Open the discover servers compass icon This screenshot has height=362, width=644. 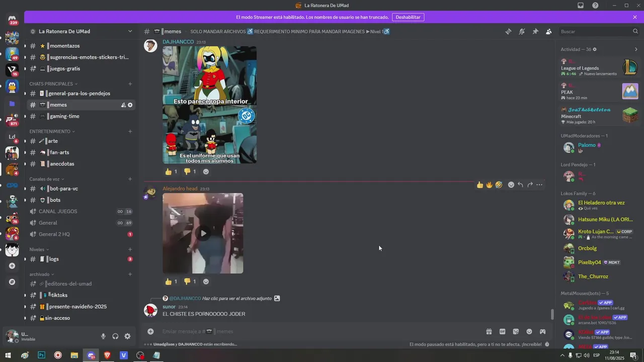[x=12, y=282]
